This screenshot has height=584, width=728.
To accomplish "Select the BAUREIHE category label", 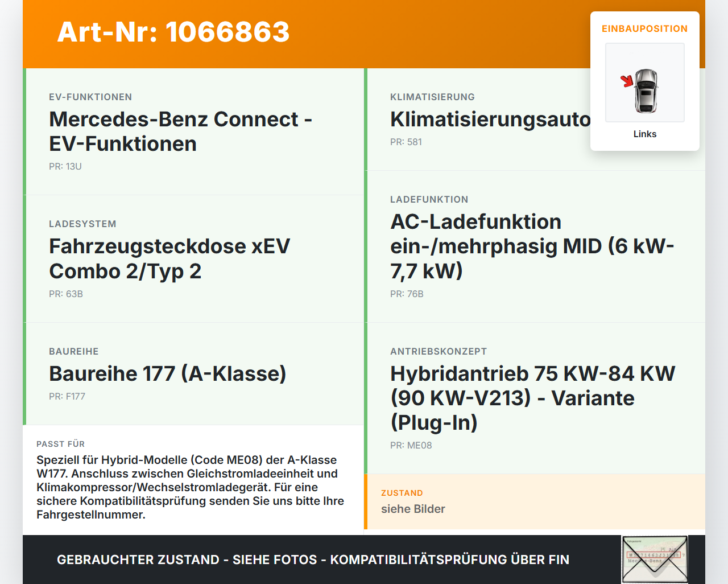I will 74,351.
